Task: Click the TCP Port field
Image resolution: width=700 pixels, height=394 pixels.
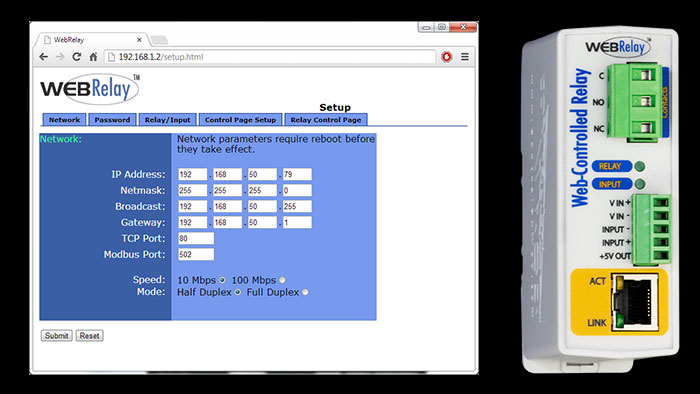Action: (196, 238)
